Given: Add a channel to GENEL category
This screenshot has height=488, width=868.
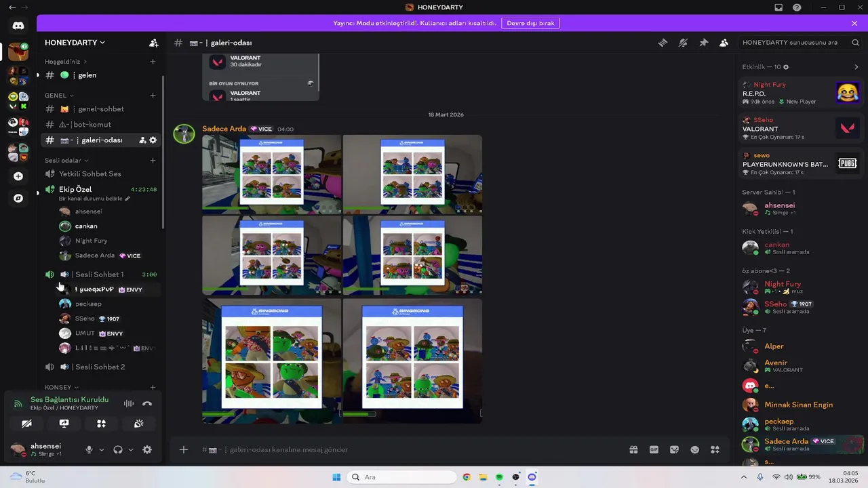Looking at the screenshot, I should [153, 96].
